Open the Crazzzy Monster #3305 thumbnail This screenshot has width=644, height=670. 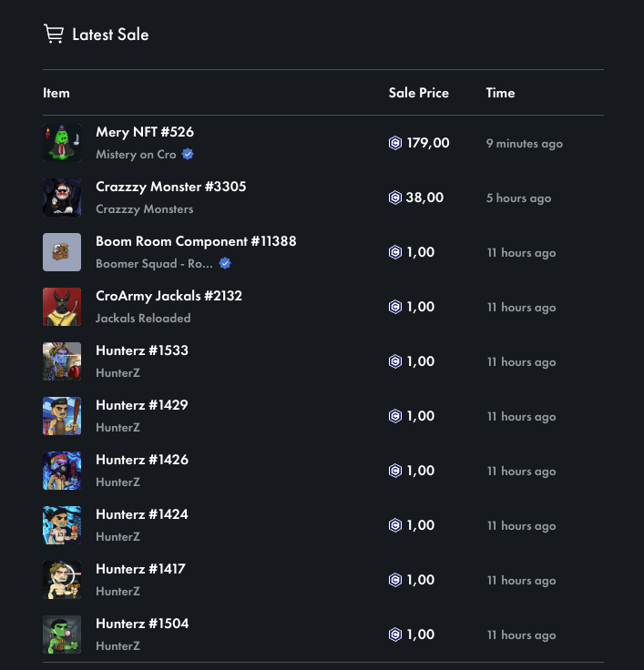62,198
